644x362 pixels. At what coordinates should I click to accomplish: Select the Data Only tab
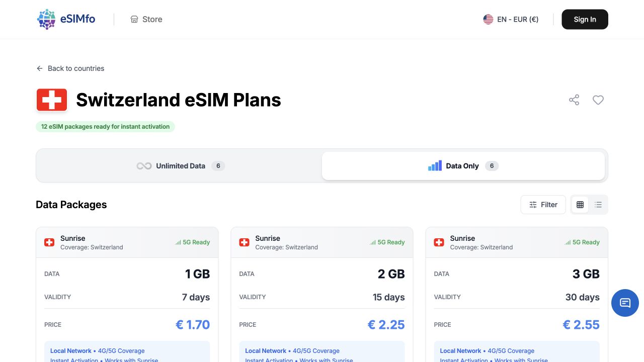click(463, 166)
